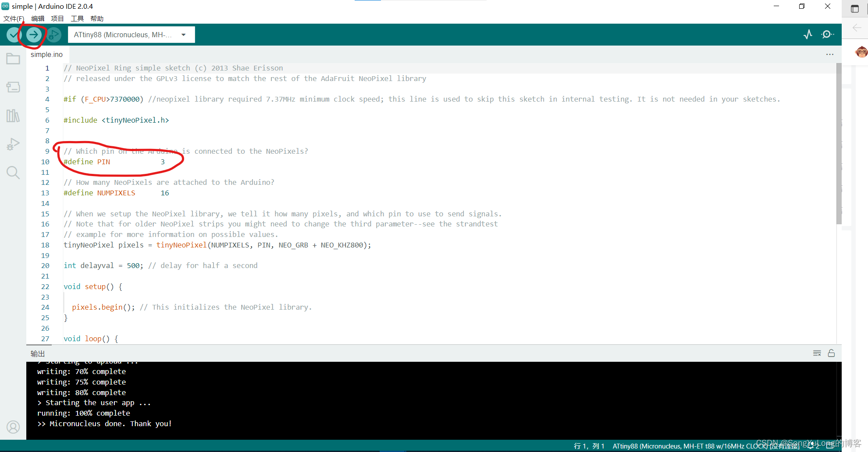The height and width of the screenshot is (452, 868).
Task: Clear the output console
Action: [817, 353]
